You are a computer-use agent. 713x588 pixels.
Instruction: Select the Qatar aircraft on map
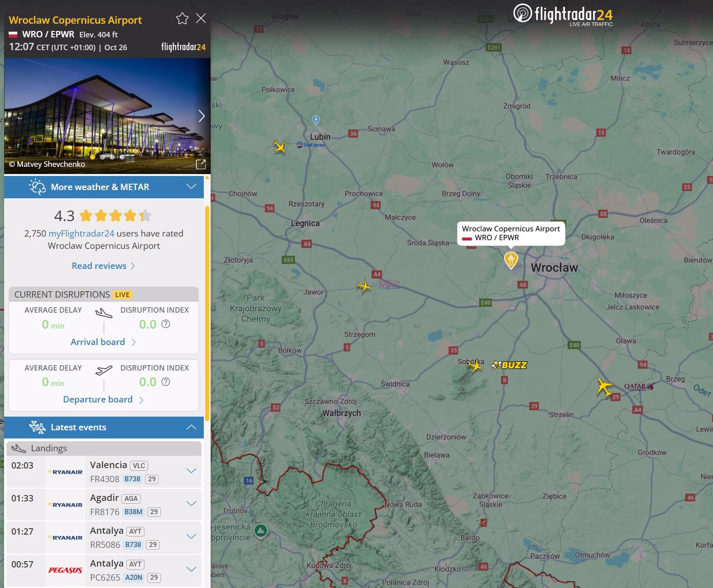pyautogui.click(x=605, y=388)
